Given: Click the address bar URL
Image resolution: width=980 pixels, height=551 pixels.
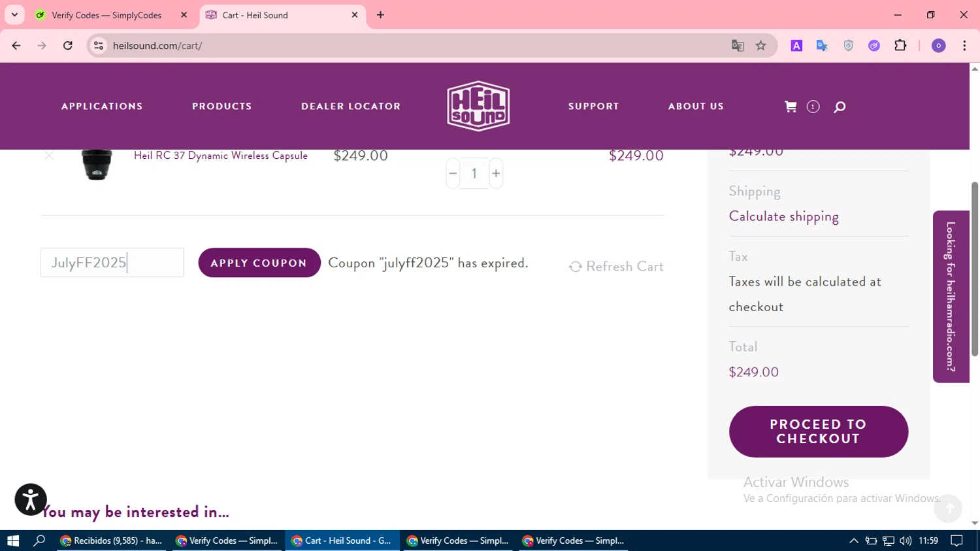Looking at the screenshot, I should [x=157, y=46].
